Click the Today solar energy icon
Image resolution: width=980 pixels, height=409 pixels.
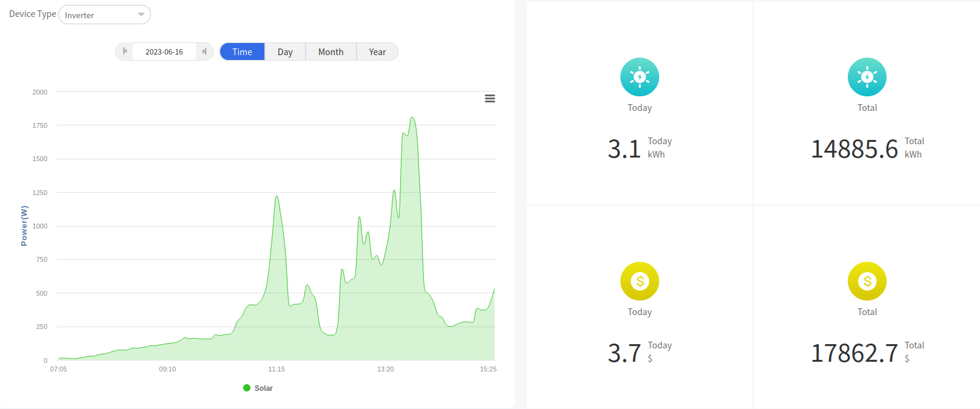coord(639,77)
